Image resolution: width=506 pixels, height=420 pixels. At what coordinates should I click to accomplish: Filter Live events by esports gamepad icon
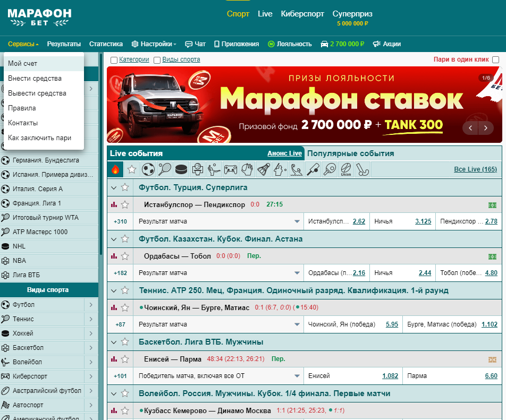pos(231,169)
